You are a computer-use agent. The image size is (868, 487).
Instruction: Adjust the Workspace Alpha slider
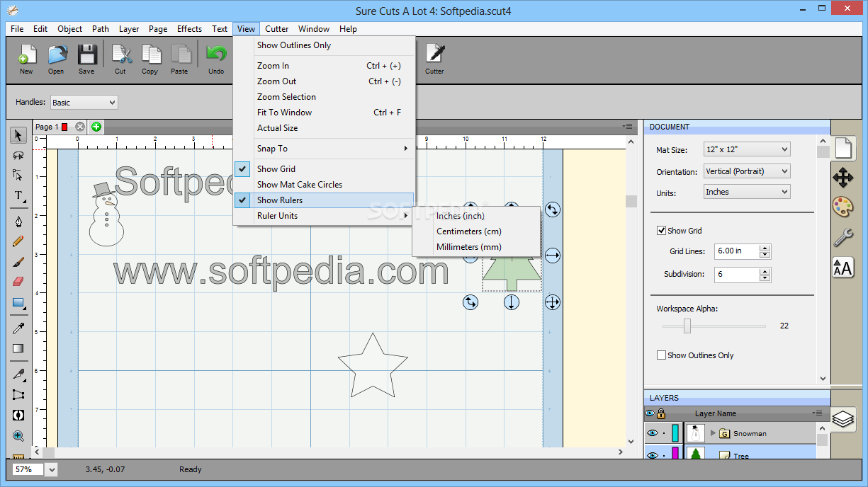(687, 326)
